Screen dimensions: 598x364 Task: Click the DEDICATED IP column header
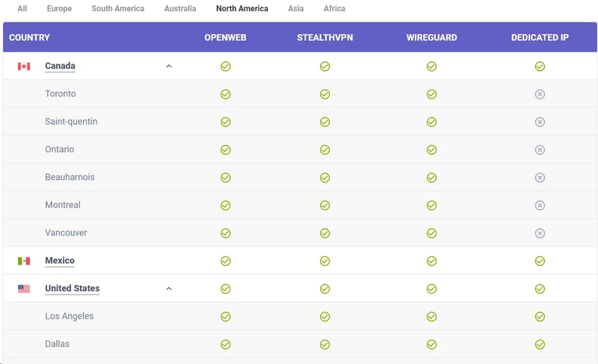click(540, 37)
